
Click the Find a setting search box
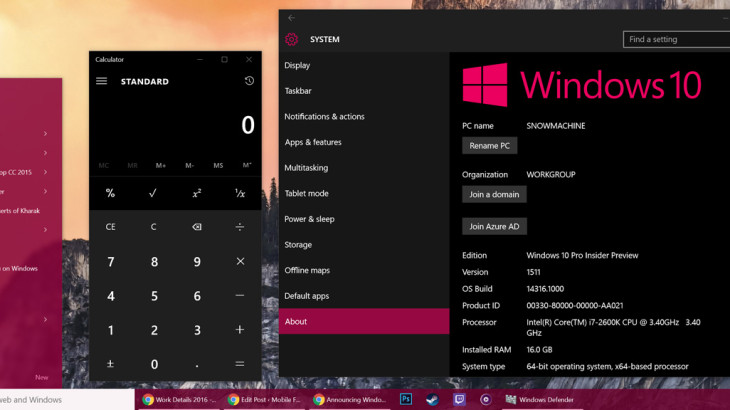click(675, 39)
